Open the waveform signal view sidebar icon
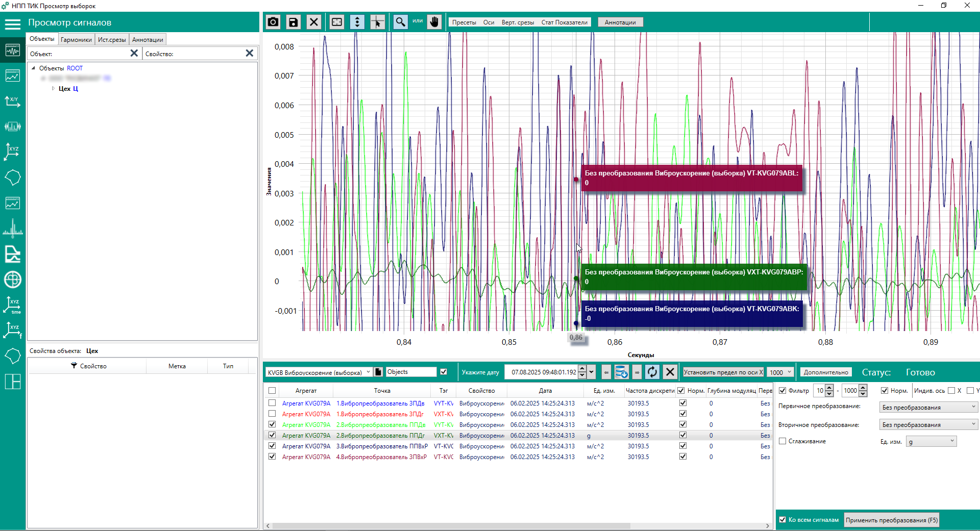980x531 pixels. coord(13,50)
